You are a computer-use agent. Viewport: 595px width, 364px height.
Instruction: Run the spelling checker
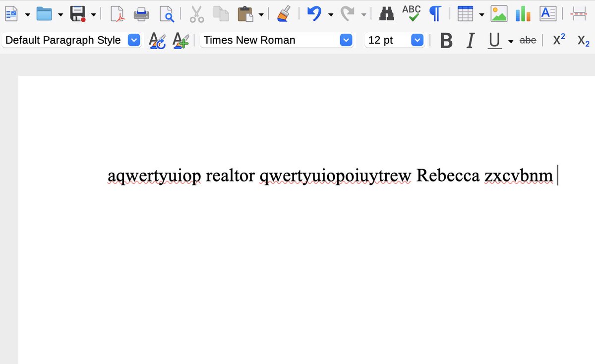coord(411,13)
